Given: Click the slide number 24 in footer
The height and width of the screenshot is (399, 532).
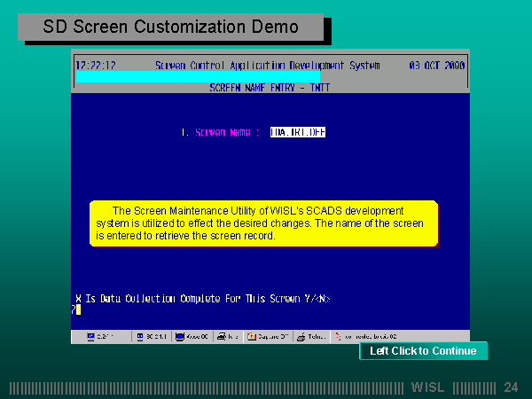Looking at the screenshot, I should (511, 387).
